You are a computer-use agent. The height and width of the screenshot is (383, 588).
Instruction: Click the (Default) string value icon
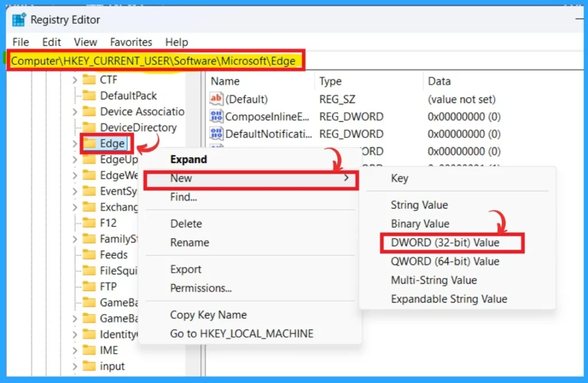pos(216,99)
